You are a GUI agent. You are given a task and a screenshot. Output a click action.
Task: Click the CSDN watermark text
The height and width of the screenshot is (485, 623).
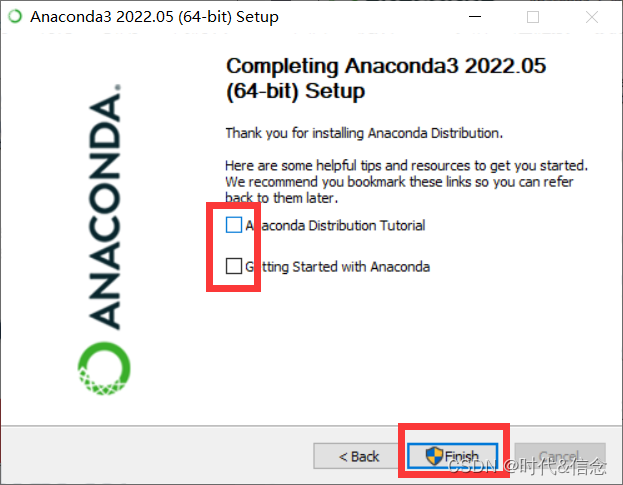tap(527, 466)
